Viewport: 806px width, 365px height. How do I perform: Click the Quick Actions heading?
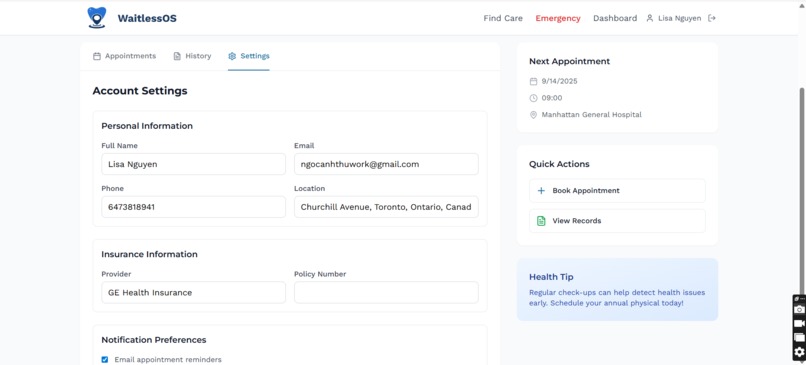(x=559, y=164)
